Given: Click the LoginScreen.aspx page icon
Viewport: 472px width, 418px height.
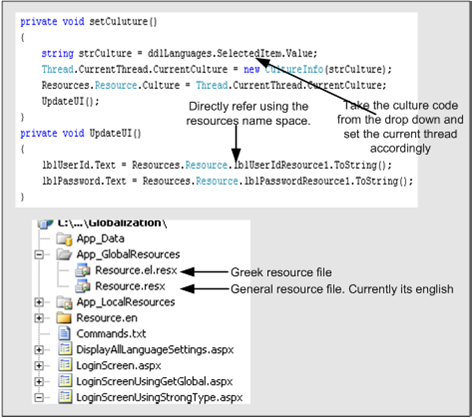Looking at the screenshot, I should tap(65, 365).
